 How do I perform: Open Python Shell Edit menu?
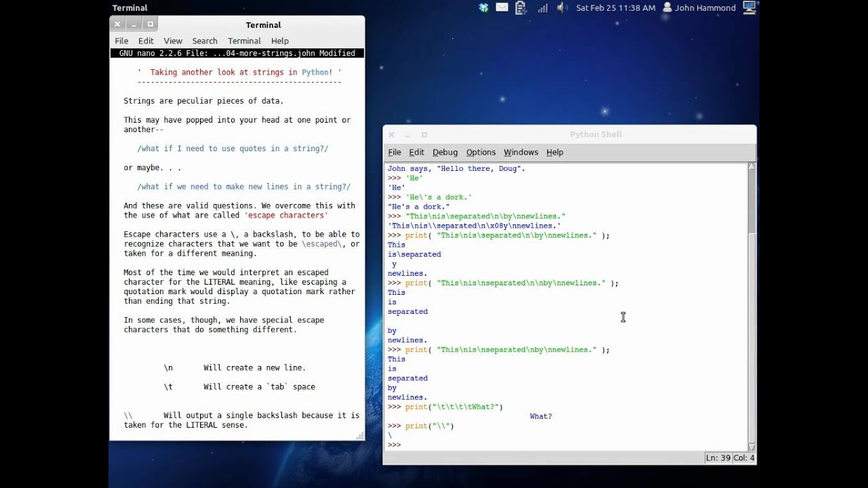pyautogui.click(x=416, y=152)
